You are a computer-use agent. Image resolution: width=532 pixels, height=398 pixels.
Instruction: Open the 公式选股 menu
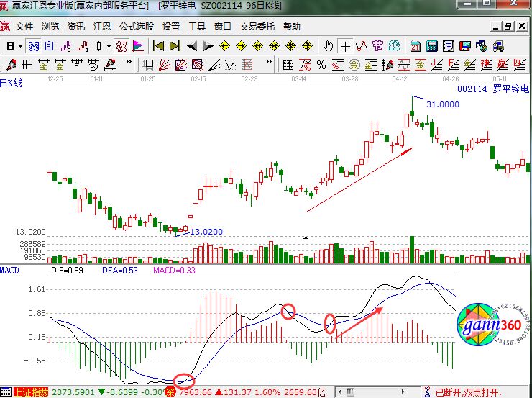(136, 27)
